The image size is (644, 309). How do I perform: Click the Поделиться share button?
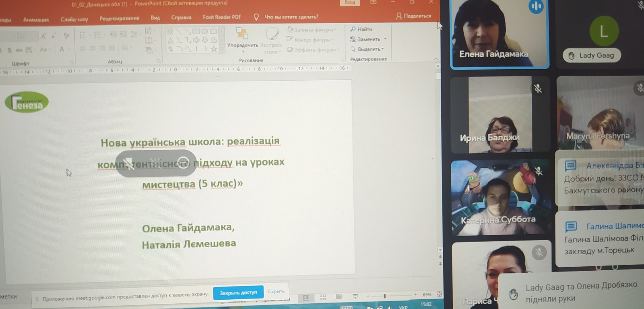click(x=413, y=16)
